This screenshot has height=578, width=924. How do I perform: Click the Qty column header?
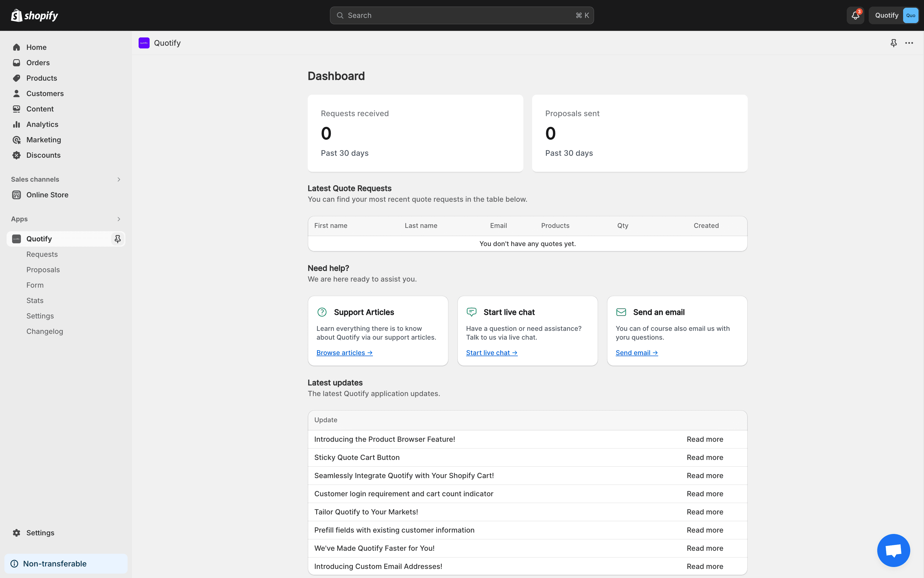click(x=623, y=225)
